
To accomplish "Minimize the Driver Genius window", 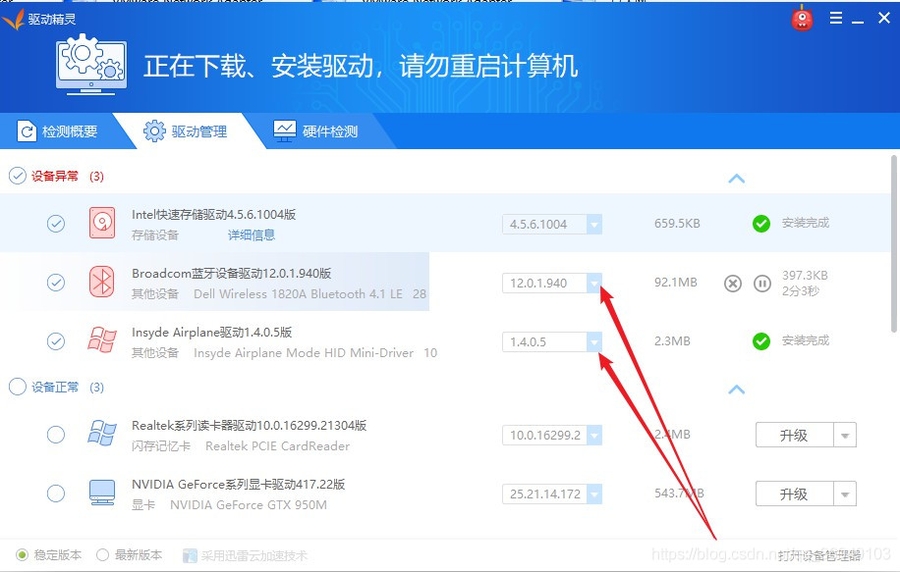I will (858, 20).
